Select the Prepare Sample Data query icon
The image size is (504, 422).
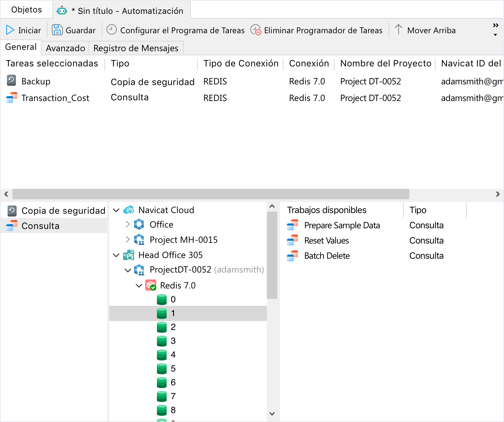293,225
